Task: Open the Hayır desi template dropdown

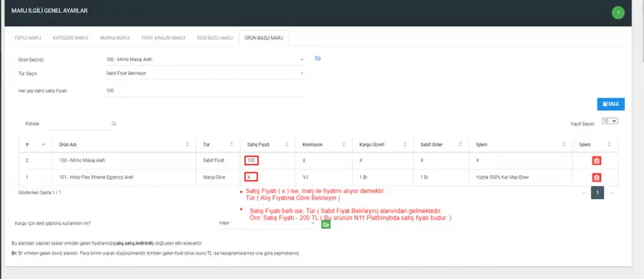Action: [x=267, y=222]
